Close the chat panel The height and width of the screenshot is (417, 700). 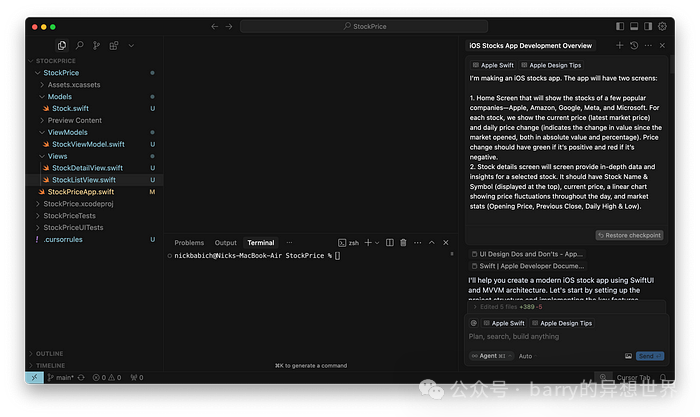[662, 46]
